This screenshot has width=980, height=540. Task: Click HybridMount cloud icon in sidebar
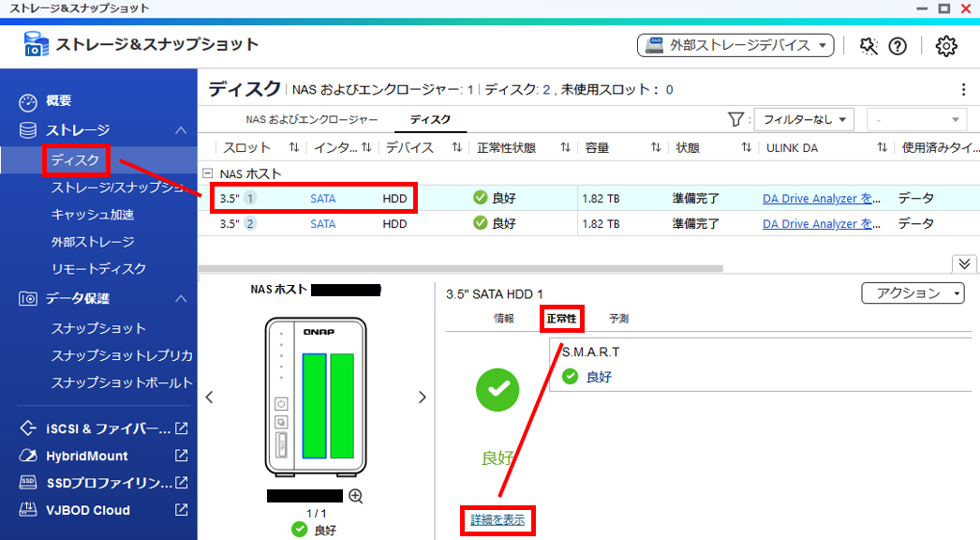(x=27, y=456)
